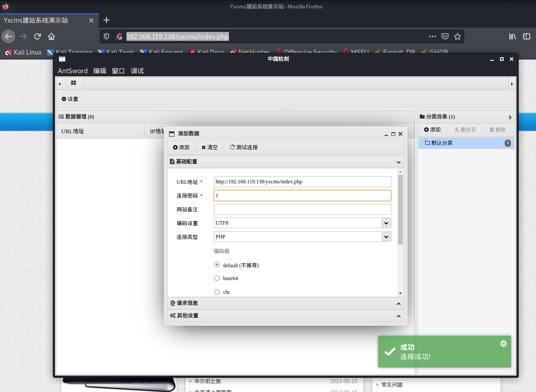Click 删除 in the category panel

pos(497,130)
